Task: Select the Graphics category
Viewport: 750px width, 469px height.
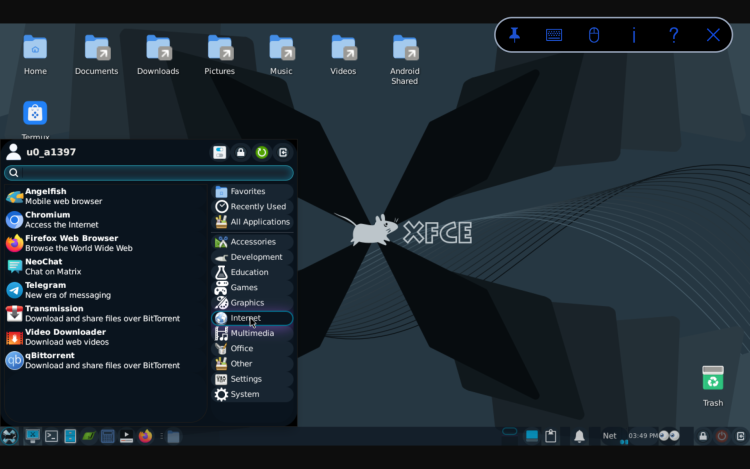Action: tap(252, 303)
